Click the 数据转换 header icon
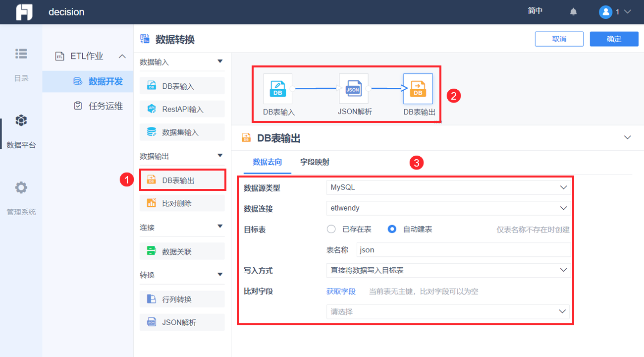 coord(145,39)
